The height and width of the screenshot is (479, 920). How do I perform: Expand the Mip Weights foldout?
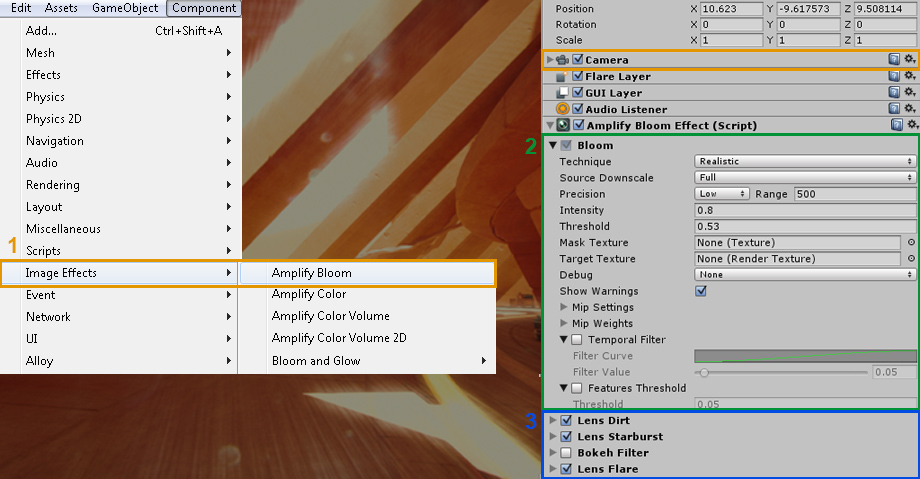click(x=563, y=323)
